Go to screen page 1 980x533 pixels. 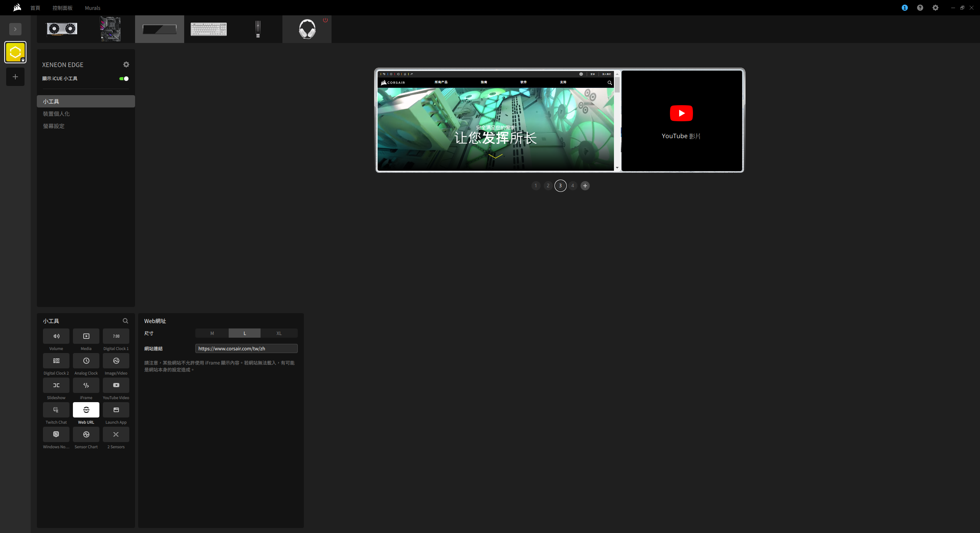click(536, 186)
